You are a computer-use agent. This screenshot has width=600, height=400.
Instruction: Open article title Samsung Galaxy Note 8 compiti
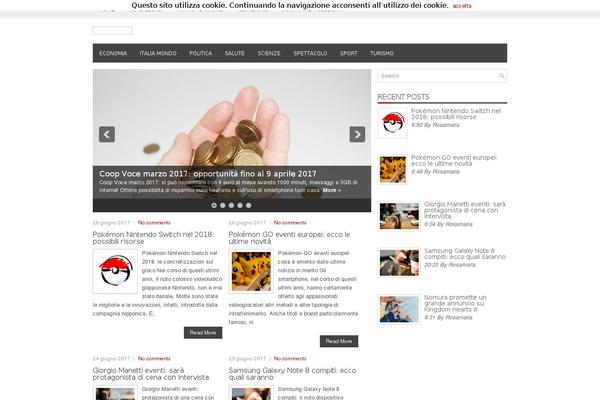(x=292, y=374)
